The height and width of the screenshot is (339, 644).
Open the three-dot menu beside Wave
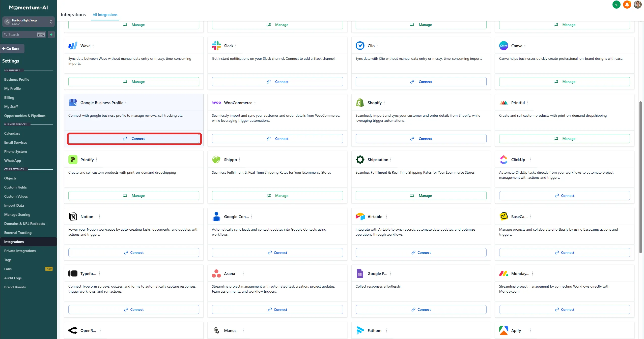click(93, 46)
